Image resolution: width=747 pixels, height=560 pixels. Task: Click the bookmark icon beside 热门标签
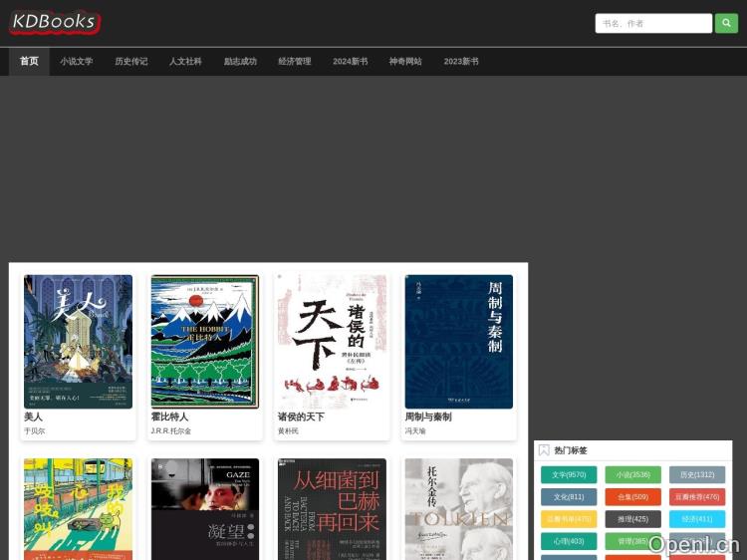point(544,450)
